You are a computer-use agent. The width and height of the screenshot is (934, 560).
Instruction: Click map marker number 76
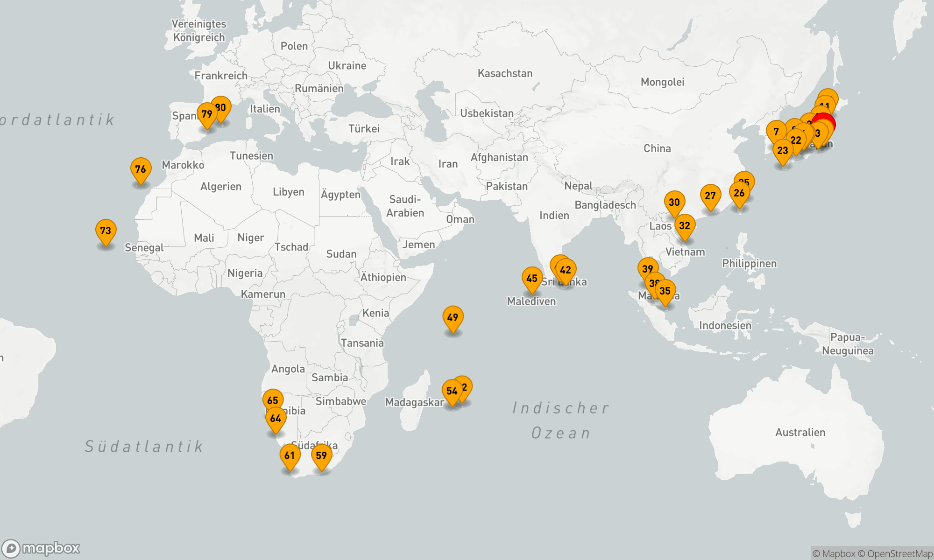(141, 169)
